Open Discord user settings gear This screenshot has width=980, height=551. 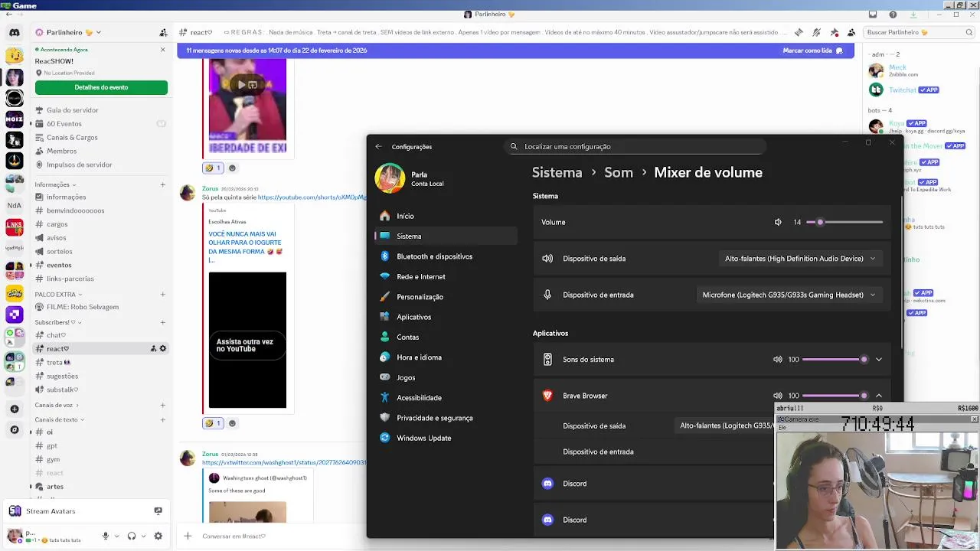(158, 536)
